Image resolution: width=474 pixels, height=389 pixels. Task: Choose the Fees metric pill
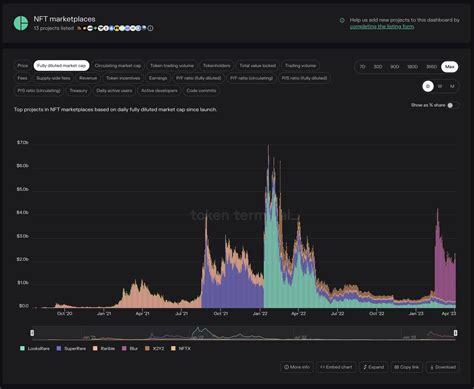[x=22, y=78]
